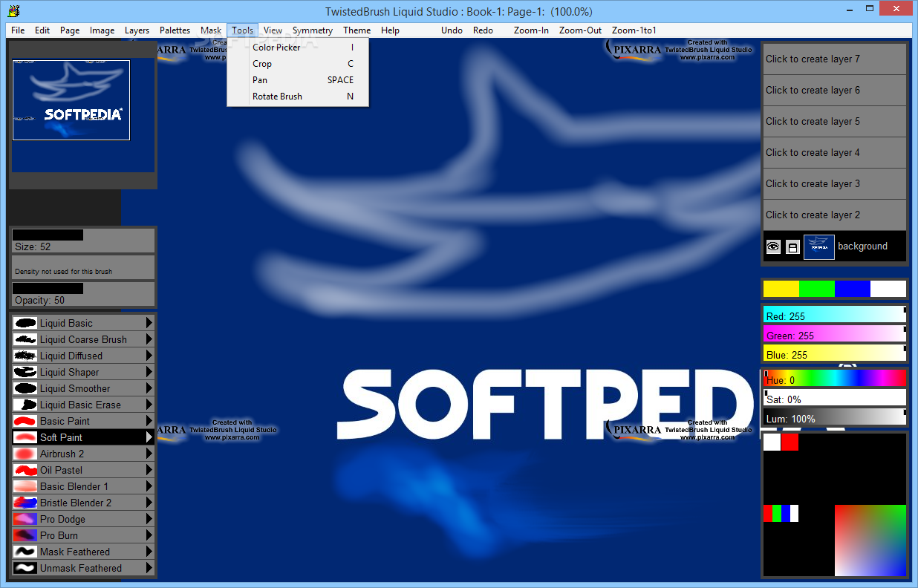Pick the yellow quick color swatch
Image resolution: width=918 pixels, height=588 pixels.
(781, 289)
